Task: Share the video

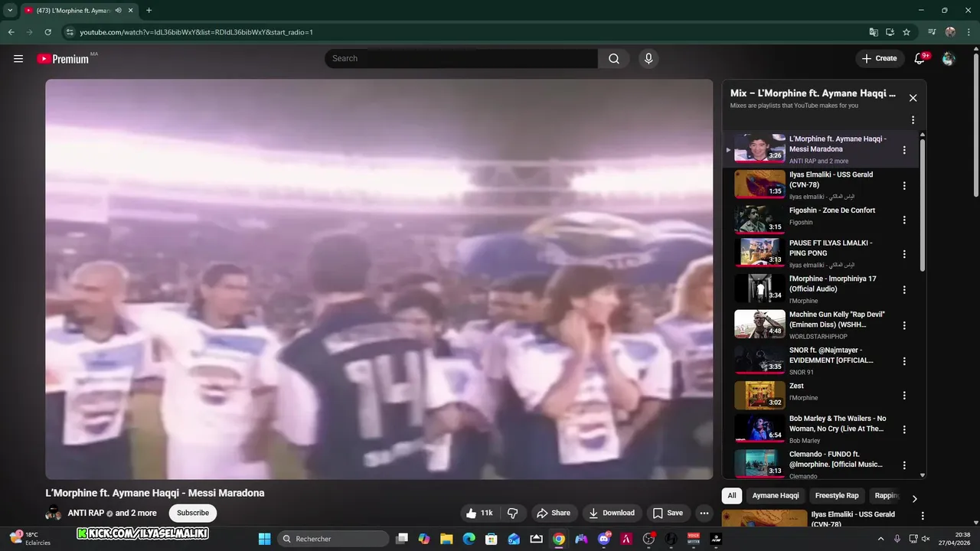Action: tap(554, 513)
